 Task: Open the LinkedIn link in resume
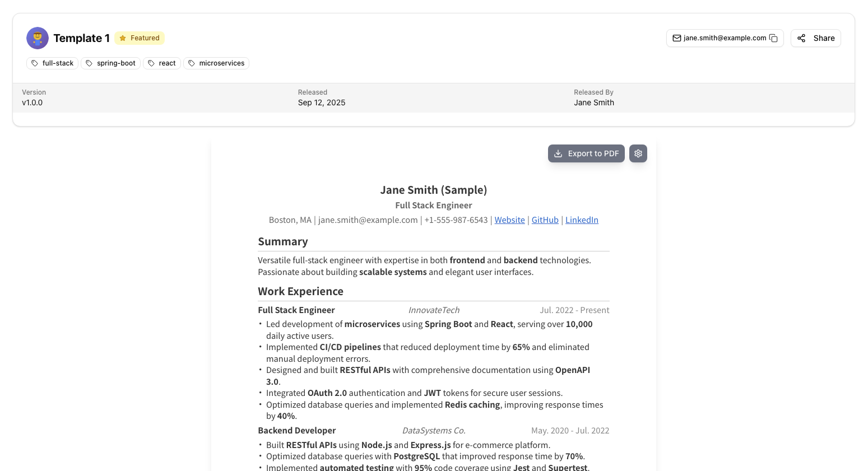[582, 220]
